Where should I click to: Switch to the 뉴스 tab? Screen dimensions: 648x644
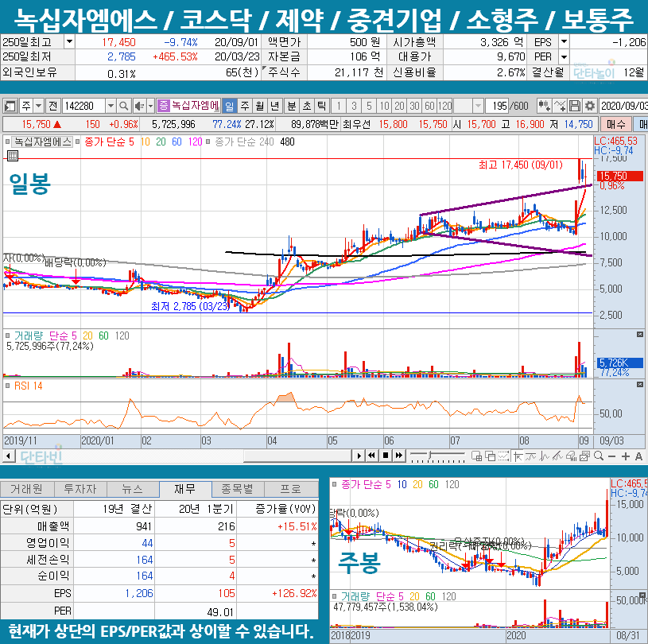point(133,489)
